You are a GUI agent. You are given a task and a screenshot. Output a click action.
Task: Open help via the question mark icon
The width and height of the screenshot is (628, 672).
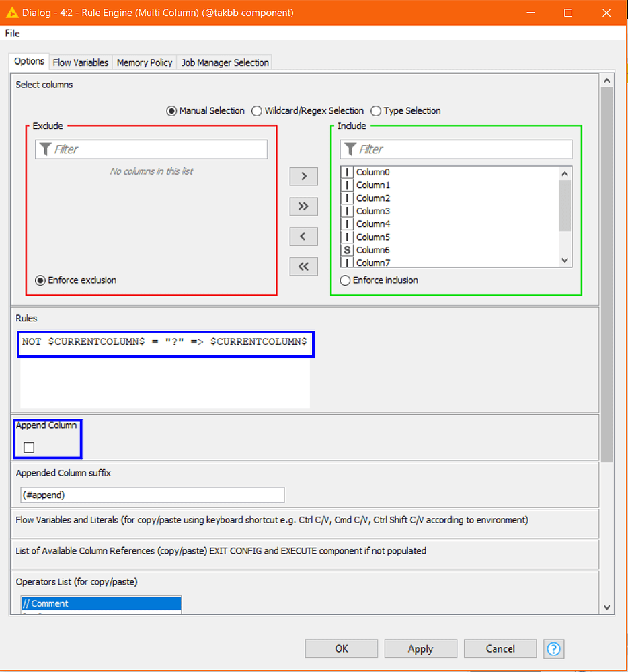pyautogui.click(x=553, y=648)
